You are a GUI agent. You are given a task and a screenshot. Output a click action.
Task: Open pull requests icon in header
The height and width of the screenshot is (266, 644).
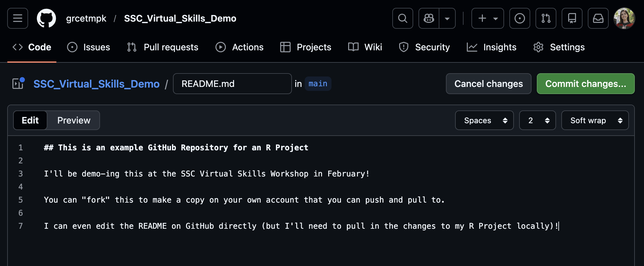click(546, 18)
